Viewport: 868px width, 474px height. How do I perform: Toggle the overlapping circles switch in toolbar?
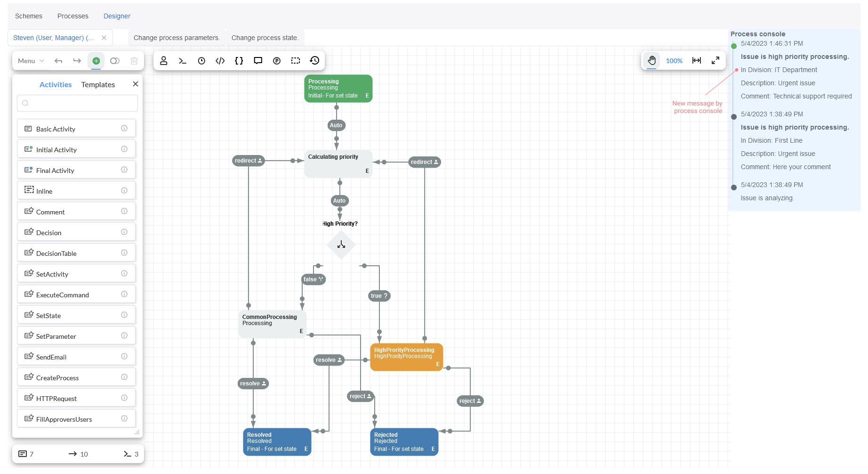click(x=115, y=61)
